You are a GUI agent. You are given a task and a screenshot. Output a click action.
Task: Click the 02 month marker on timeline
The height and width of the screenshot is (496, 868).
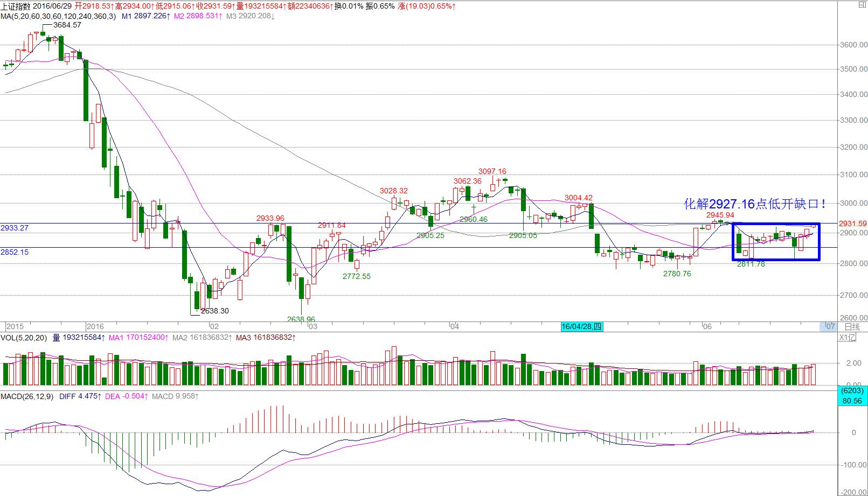[x=214, y=326]
